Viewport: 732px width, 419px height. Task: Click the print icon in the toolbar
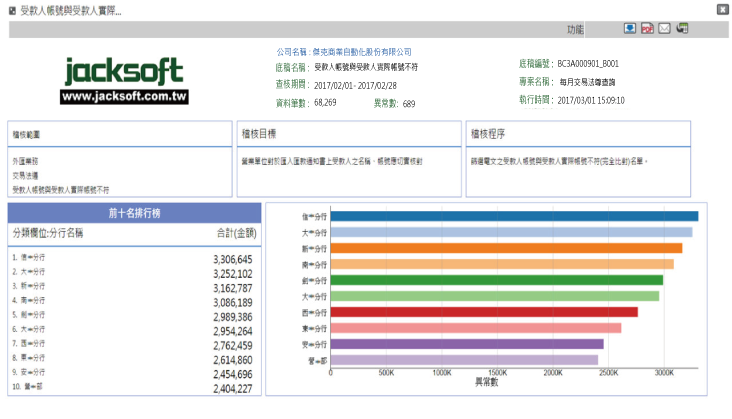[x=681, y=29]
